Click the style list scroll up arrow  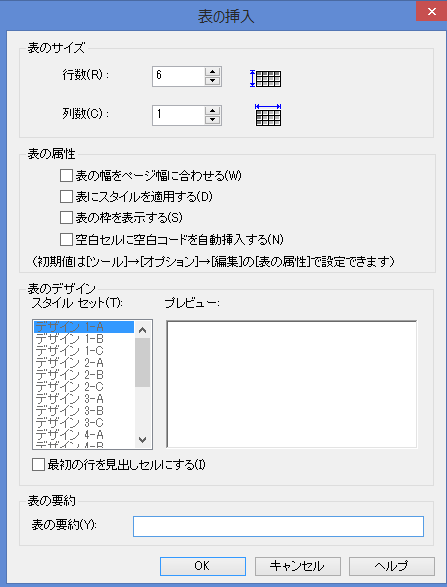click(143, 330)
